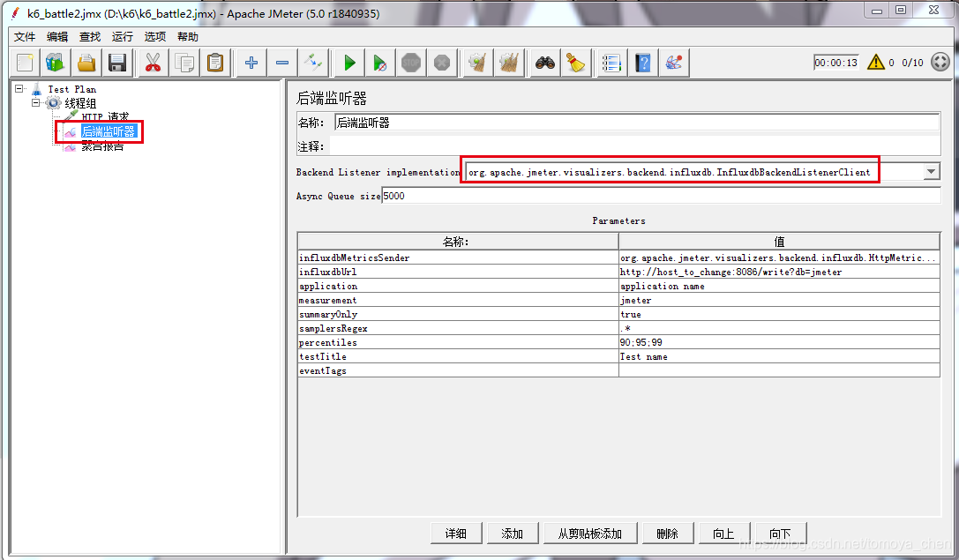Click the 名称 column header
This screenshot has width=959, height=560.
tap(458, 242)
